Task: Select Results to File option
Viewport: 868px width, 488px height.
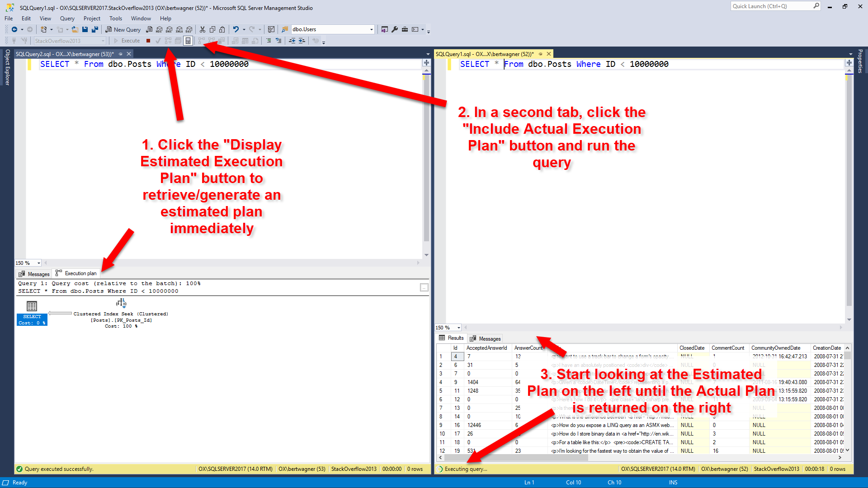Action: pos(255,41)
